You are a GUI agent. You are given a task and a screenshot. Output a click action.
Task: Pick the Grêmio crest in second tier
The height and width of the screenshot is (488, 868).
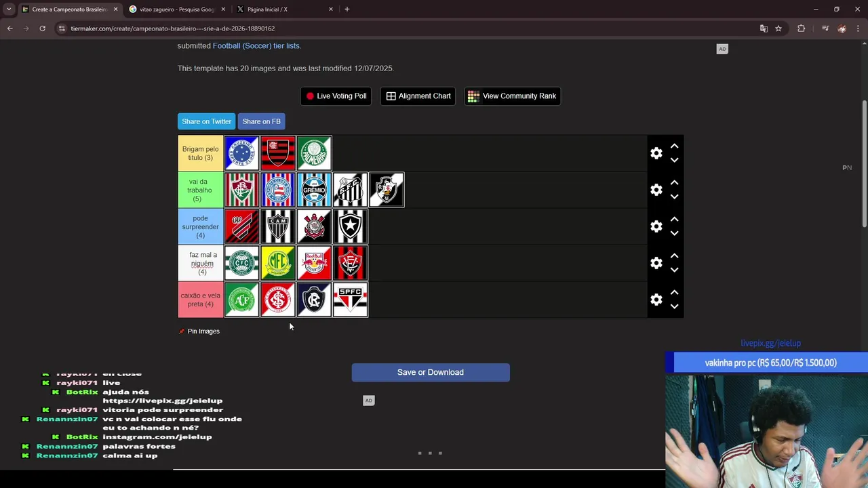(x=314, y=190)
